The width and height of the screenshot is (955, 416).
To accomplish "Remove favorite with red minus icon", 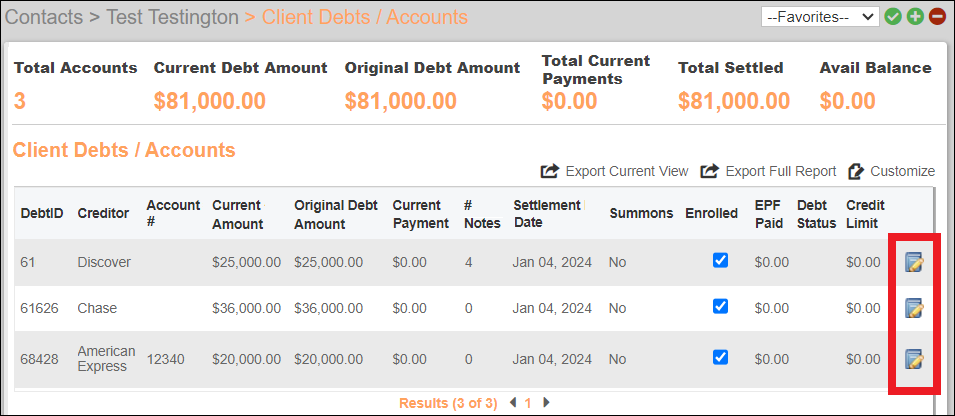I will point(937,17).
